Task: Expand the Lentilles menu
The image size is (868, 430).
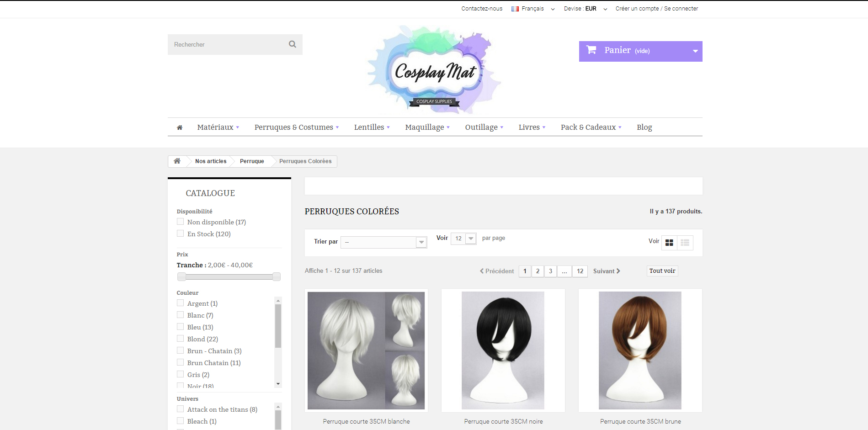Action: (x=372, y=127)
